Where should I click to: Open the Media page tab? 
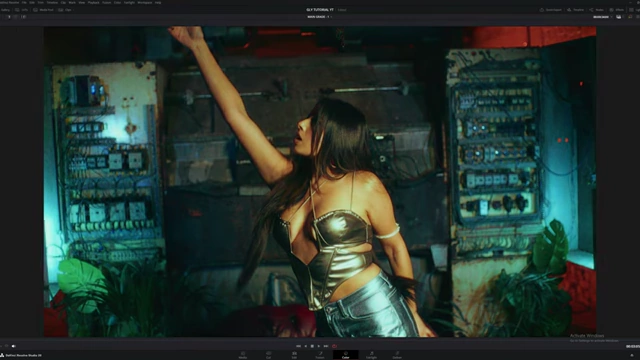pos(242,355)
